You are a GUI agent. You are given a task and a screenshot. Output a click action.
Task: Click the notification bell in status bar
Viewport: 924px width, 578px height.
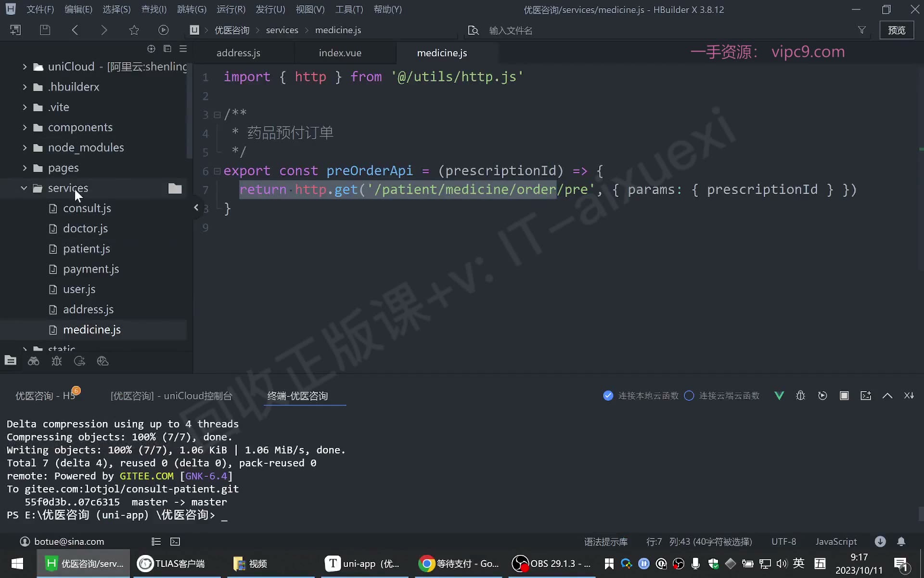[x=901, y=541]
